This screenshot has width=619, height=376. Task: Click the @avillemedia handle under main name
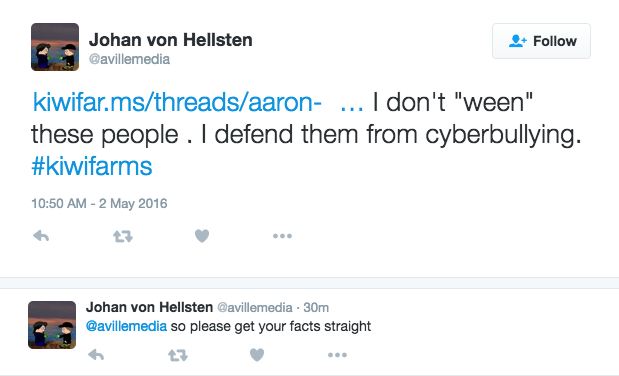tap(129, 59)
